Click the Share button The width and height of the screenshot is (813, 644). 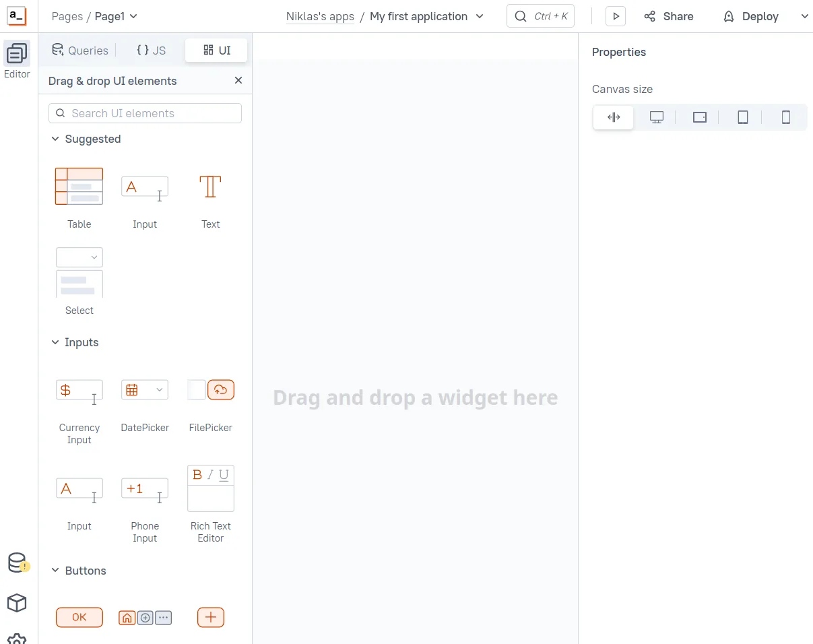668,16
